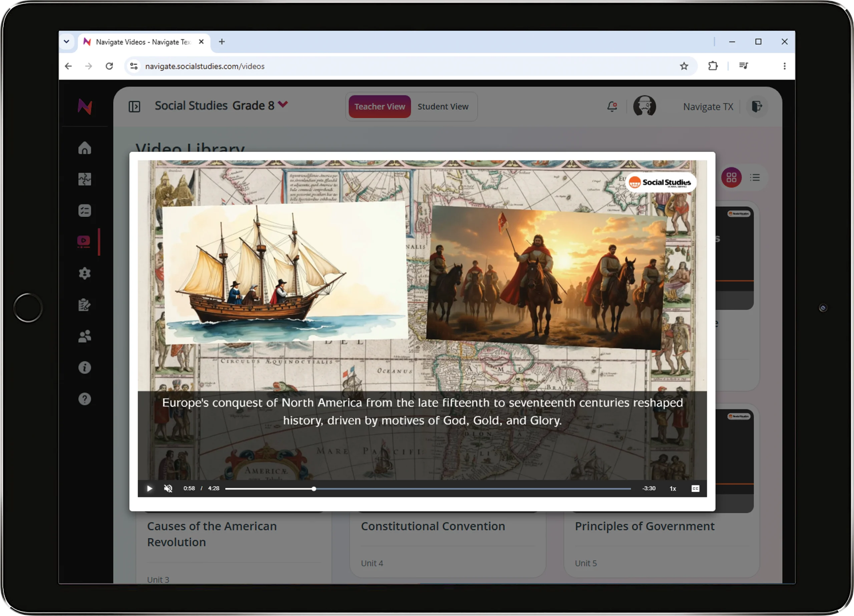854x616 pixels.
Task: Click the -3:30 remaining time display
Action: point(649,488)
